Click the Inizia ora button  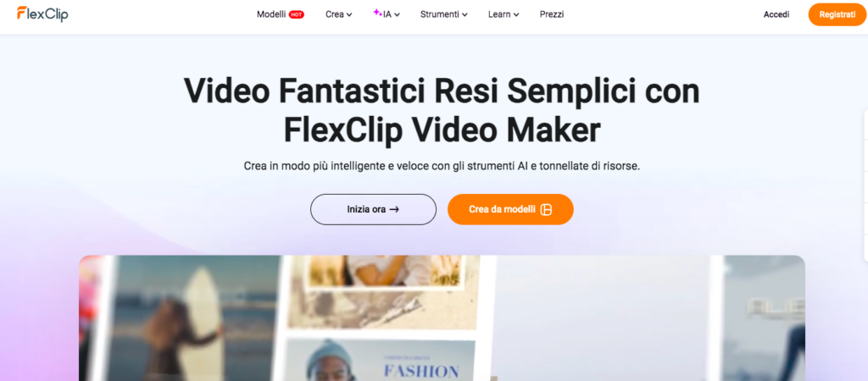(x=373, y=210)
